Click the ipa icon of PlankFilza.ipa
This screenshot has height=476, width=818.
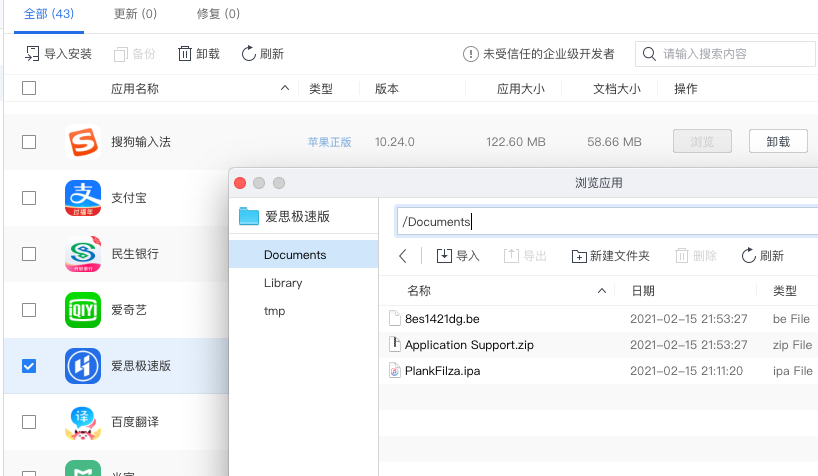point(395,371)
